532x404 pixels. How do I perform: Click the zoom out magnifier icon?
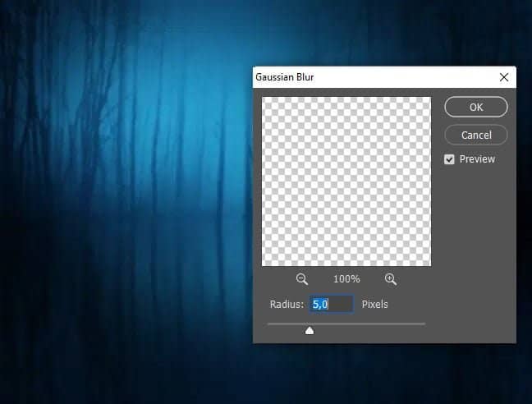(301, 279)
